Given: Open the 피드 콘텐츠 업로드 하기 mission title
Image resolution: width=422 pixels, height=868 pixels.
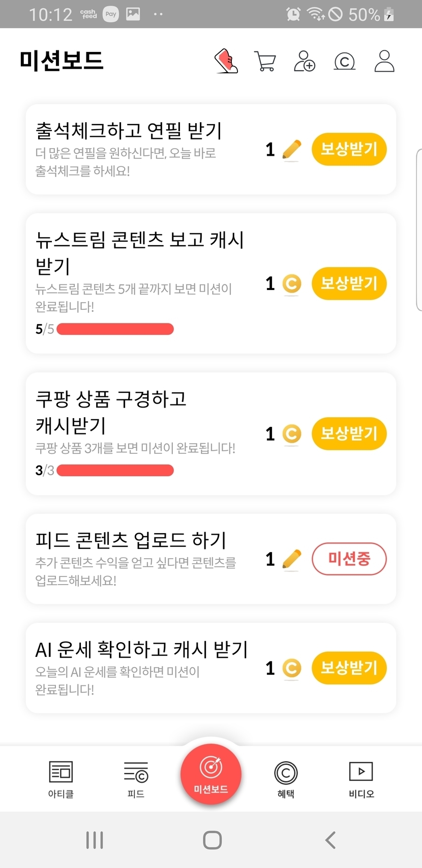Looking at the screenshot, I should click(x=131, y=540).
